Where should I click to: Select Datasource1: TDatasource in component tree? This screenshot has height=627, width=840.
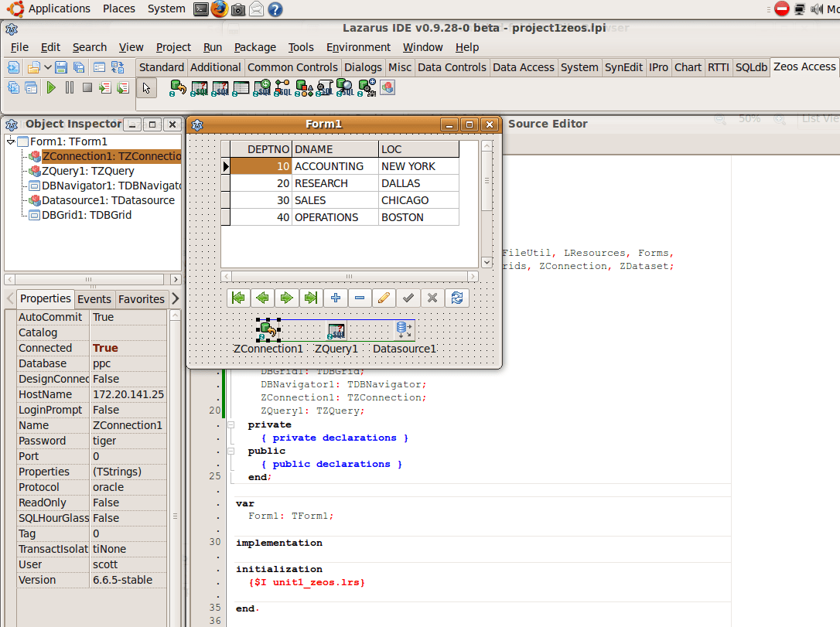click(108, 200)
